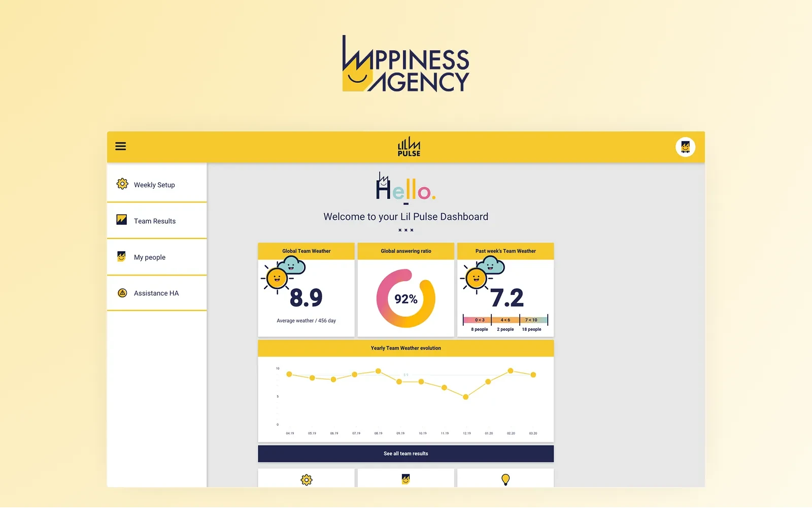Click the smiley face icon at page bottom
Screen dimensions: 812x514
tap(405, 479)
